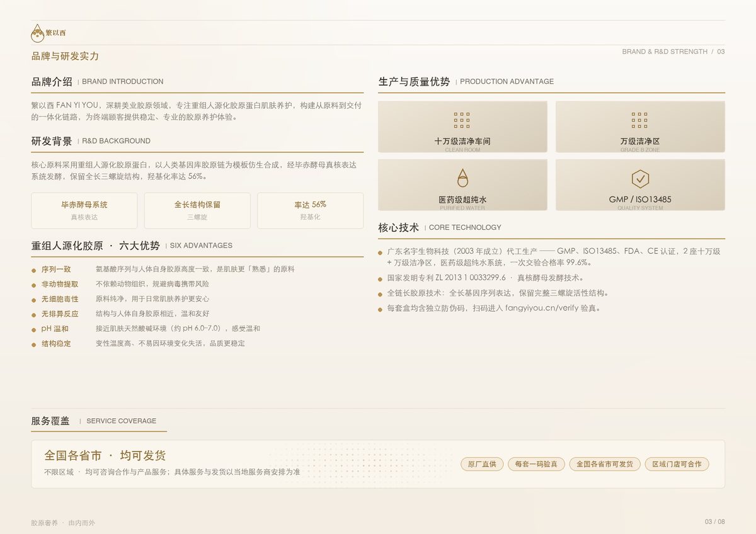Screen dimensions: 756x534
Task: Click the CORE TECHNOLOGY subtitle
Action: coord(465,227)
